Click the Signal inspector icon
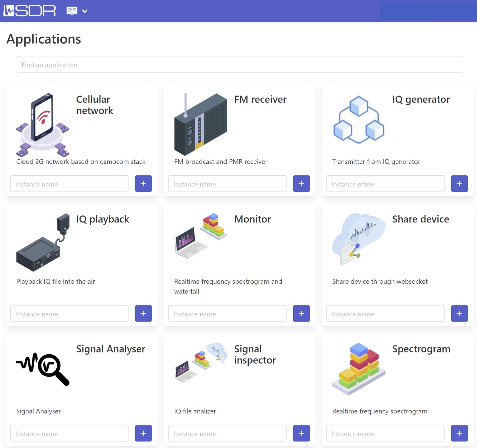 point(201,362)
